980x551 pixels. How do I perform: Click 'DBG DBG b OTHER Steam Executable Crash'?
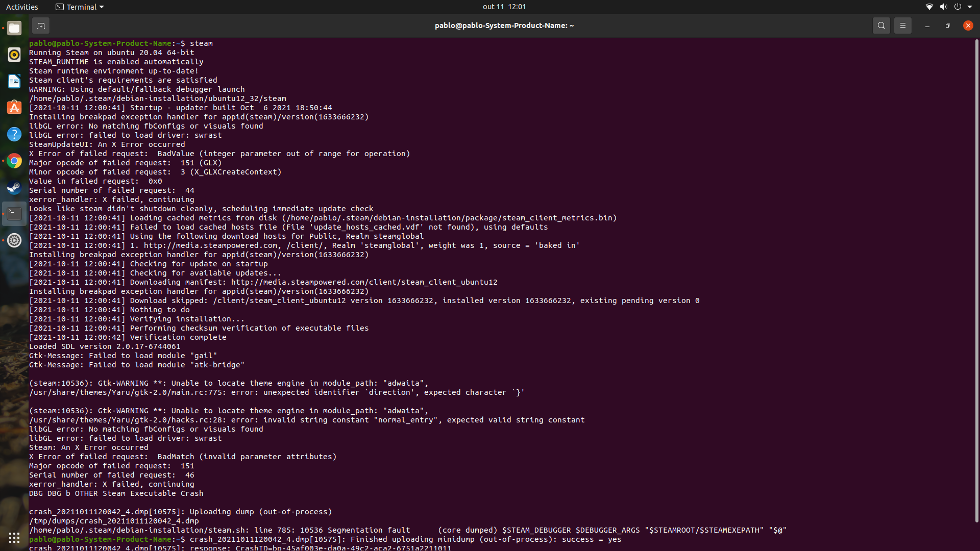pos(116,493)
